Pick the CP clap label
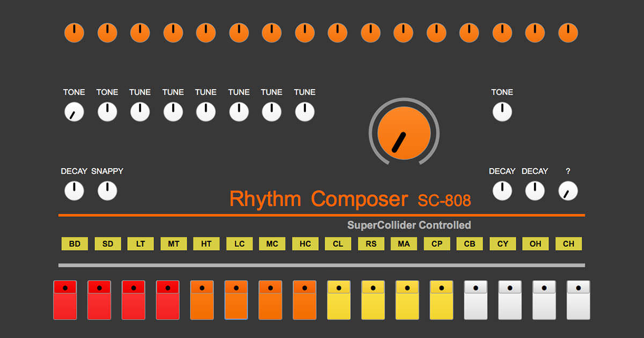Viewport: 644px width, 338px height. (437, 244)
